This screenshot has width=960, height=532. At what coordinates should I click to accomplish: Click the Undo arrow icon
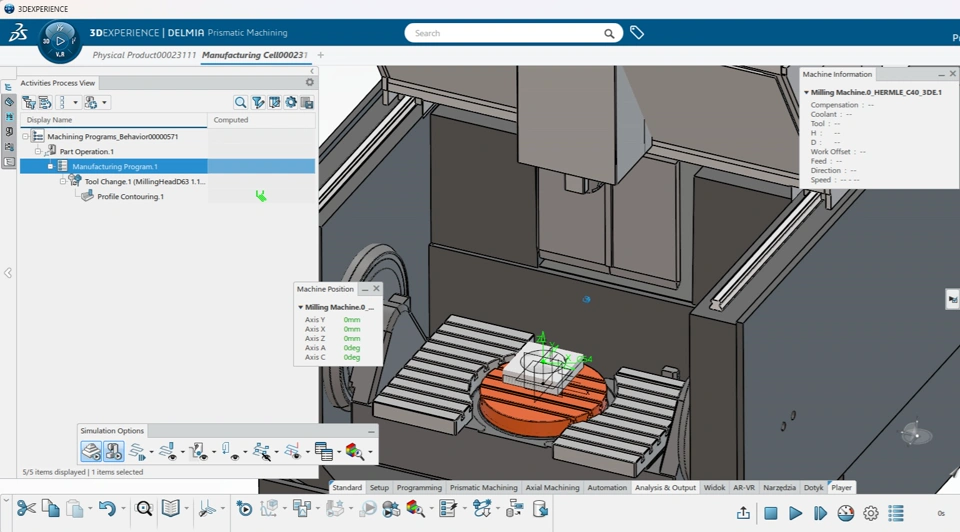[107, 509]
